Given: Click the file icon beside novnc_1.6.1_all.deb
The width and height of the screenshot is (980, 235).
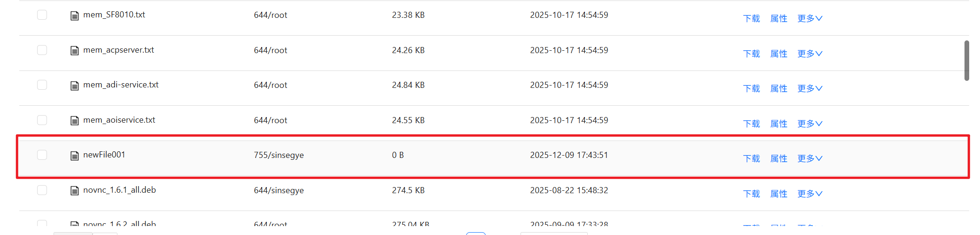Looking at the screenshot, I should pos(74,191).
